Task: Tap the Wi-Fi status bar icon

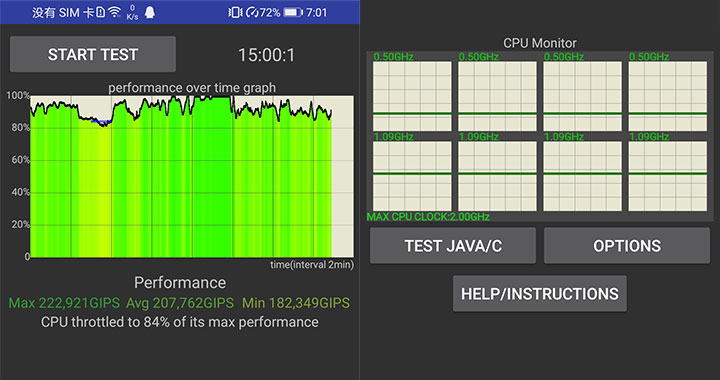Action: click(114, 12)
